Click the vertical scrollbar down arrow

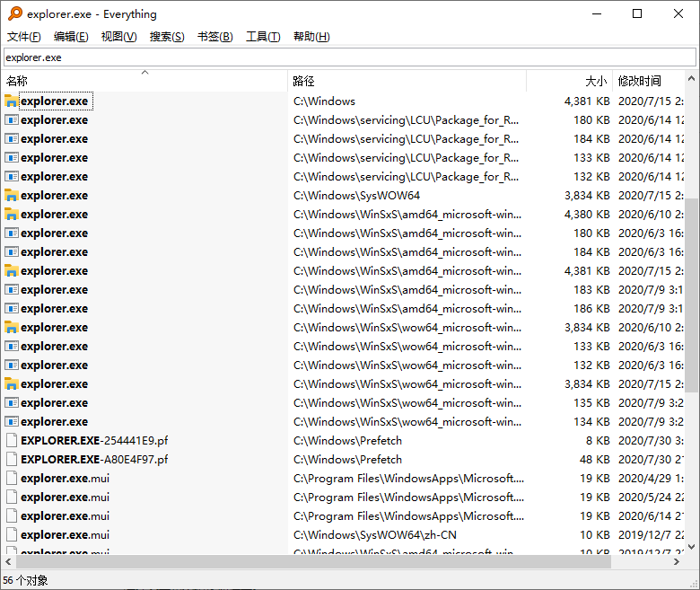click(x=692, y=547)
